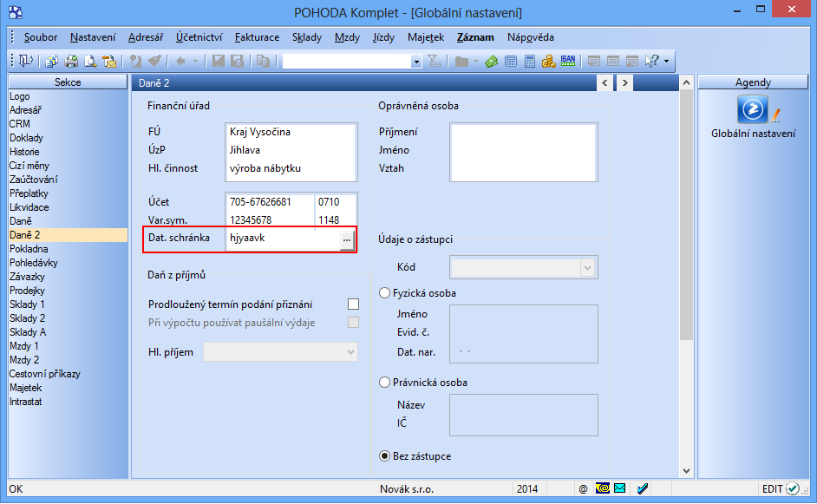Image resolution: width=817 pixels, height=504 pixels.
Task: Click the ellipsis button next to Dat. schránka
Action: [x=347, y=239]
